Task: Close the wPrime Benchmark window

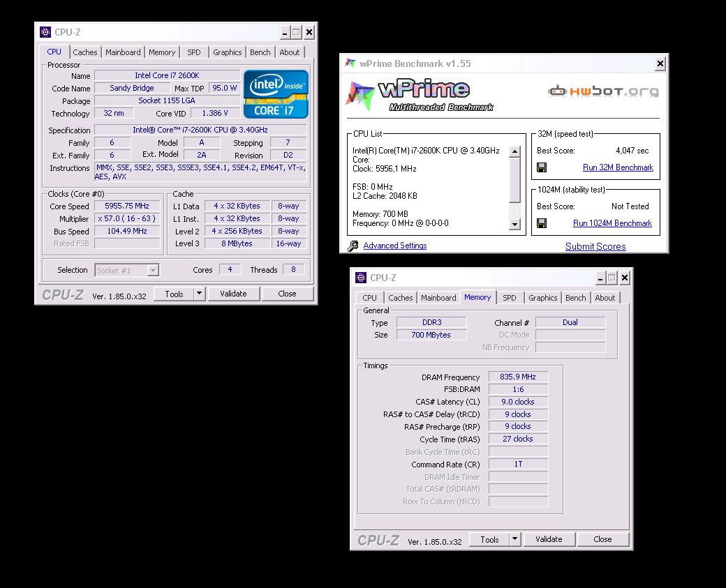Action: point(660,63)
